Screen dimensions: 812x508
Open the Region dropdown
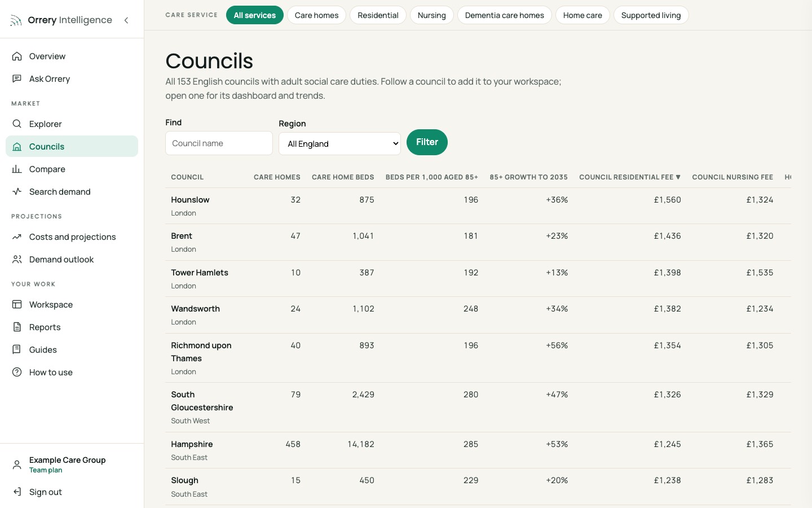click(339, 144)
